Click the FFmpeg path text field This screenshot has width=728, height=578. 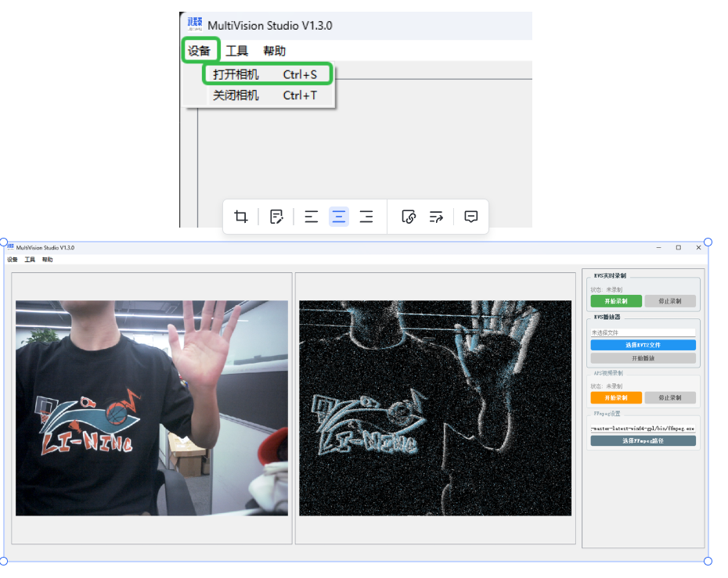tap(643, 429)
